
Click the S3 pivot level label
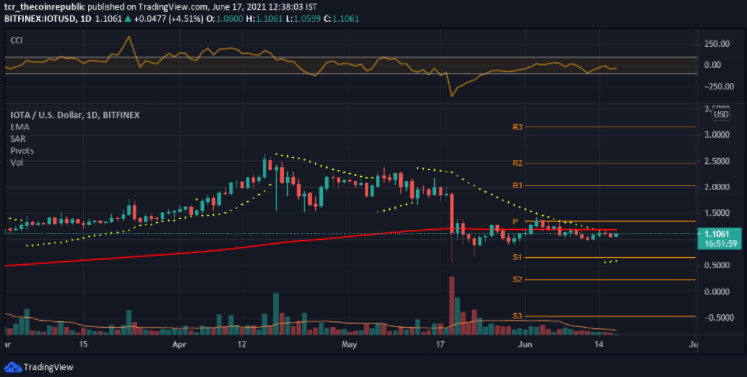point(518,316)
